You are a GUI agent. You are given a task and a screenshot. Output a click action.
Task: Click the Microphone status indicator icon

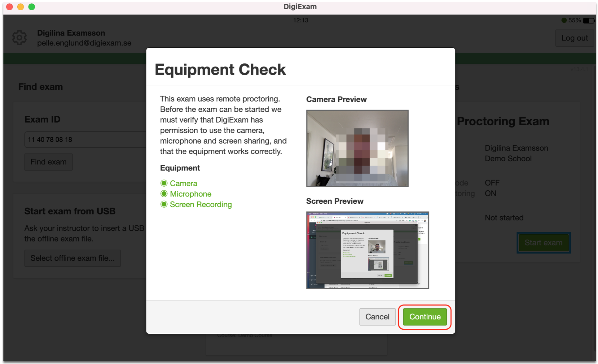pos(164,194)
